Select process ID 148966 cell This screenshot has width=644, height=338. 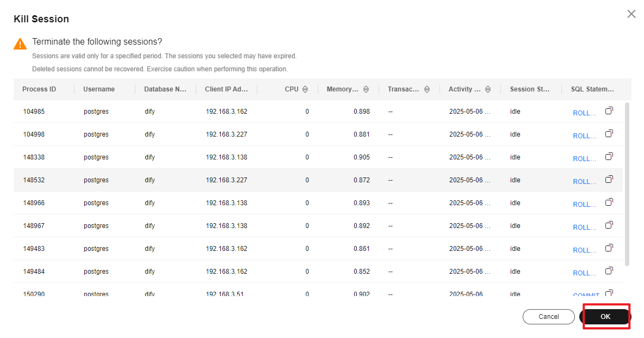(x=34, y=203)
